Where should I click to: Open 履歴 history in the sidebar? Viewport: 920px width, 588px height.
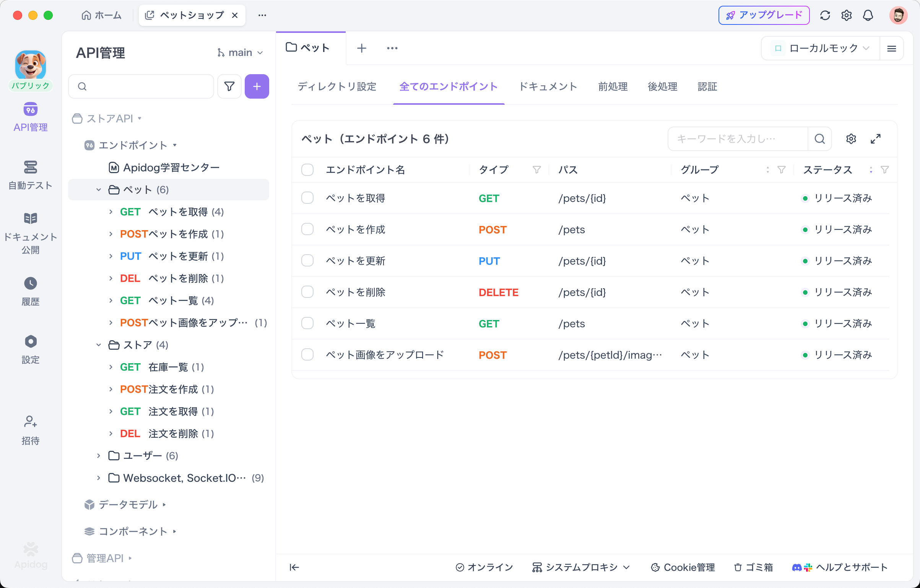[x=31, y=292]
